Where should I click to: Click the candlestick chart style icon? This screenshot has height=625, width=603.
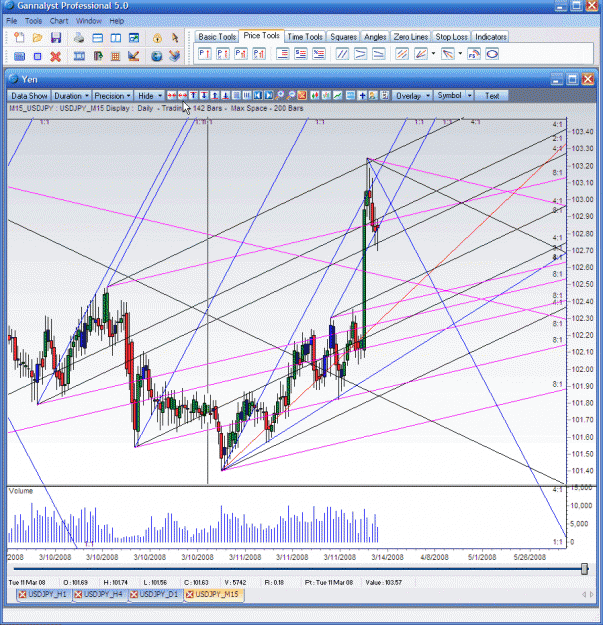click(314, 95)
